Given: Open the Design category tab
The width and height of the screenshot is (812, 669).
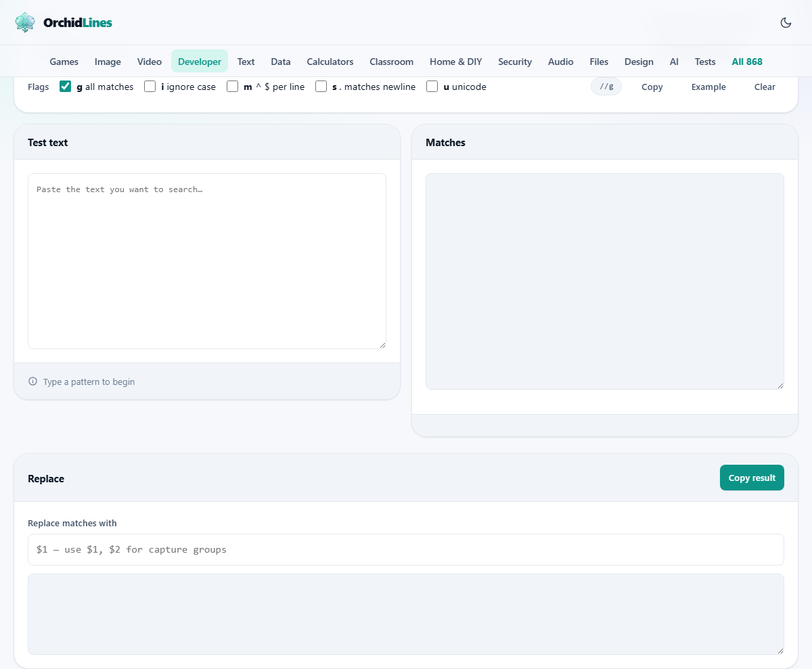Looking at the screenshot, I should tap(639, 62).
